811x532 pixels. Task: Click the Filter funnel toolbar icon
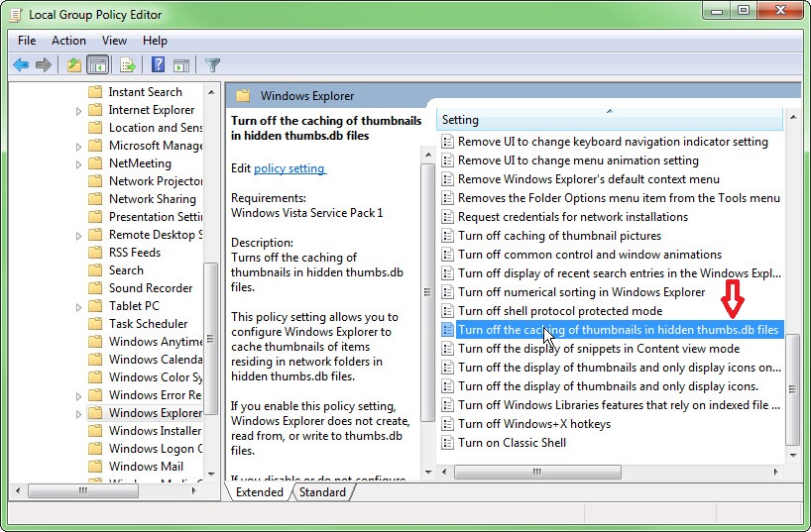212,65
